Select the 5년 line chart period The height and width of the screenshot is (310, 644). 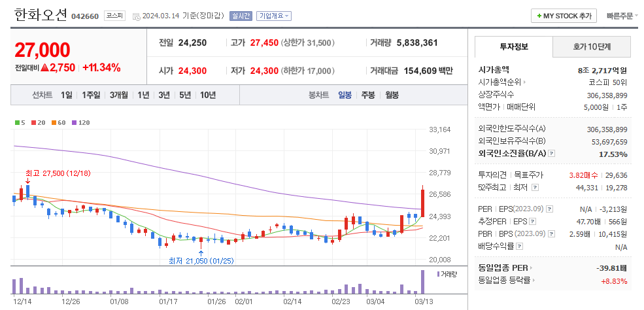click(185, 95)
